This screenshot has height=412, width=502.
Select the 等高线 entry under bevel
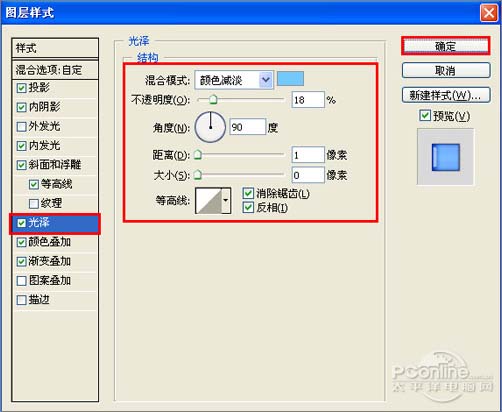click(x=57, y=184)
